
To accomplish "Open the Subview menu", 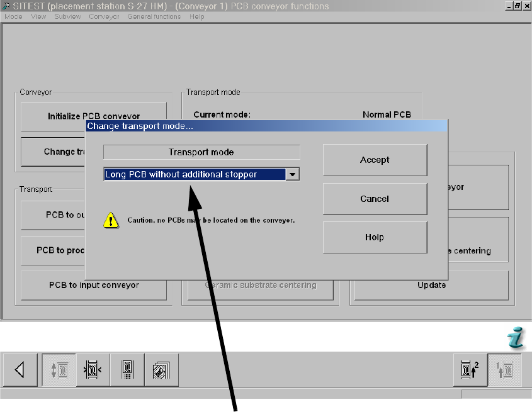I will [x=67, y=16].
